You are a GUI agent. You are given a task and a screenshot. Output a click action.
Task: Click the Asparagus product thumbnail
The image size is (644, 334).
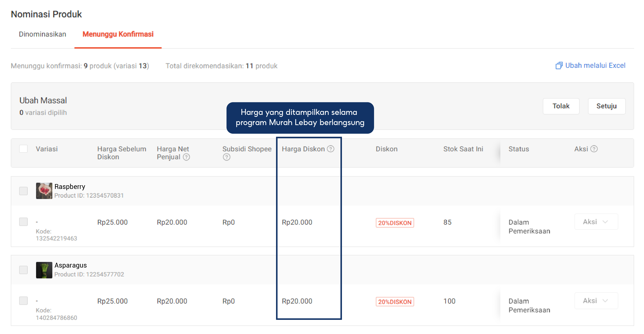44,270
